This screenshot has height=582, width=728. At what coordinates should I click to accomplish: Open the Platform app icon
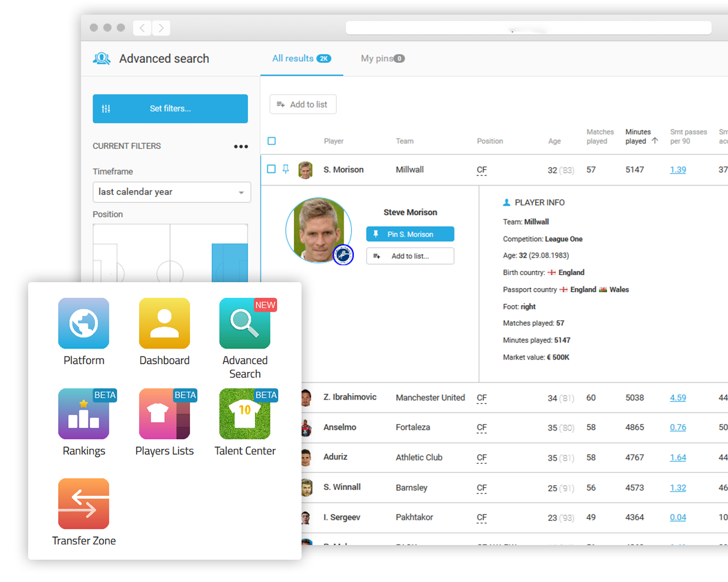[83, 323]
